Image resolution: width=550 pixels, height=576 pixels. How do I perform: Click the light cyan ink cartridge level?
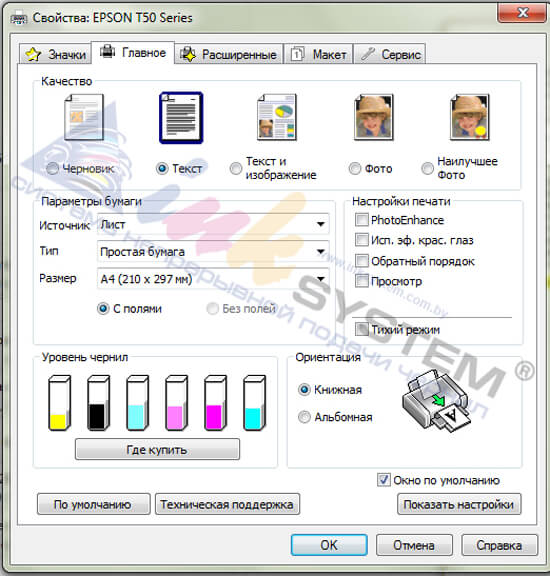(x=137, y=403)
